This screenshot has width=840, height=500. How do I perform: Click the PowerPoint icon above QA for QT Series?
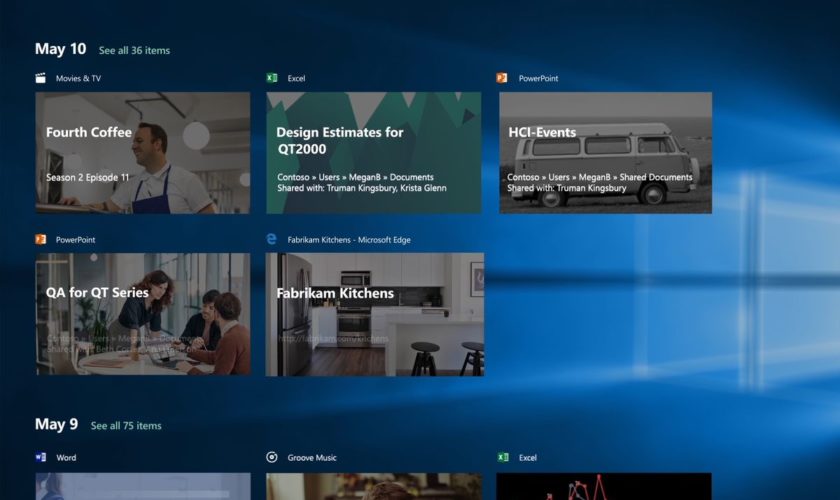click(x=41, y=240)
